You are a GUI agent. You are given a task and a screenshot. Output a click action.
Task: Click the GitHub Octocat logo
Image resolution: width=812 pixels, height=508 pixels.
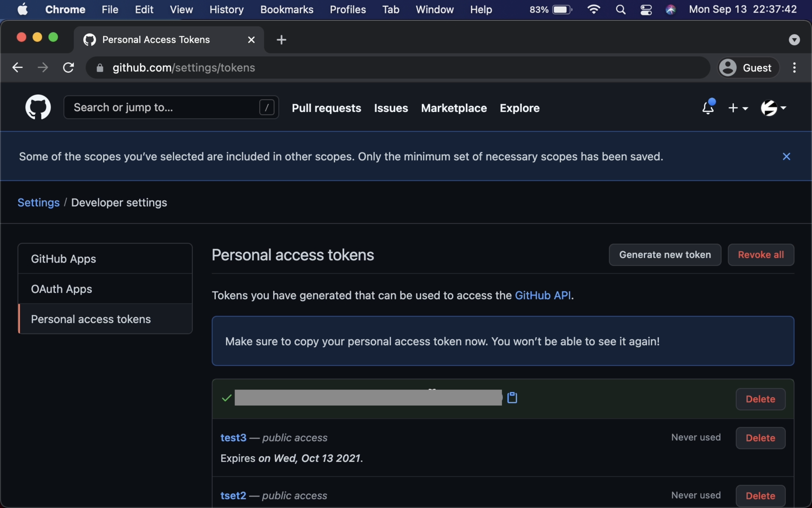coord(38,107)
